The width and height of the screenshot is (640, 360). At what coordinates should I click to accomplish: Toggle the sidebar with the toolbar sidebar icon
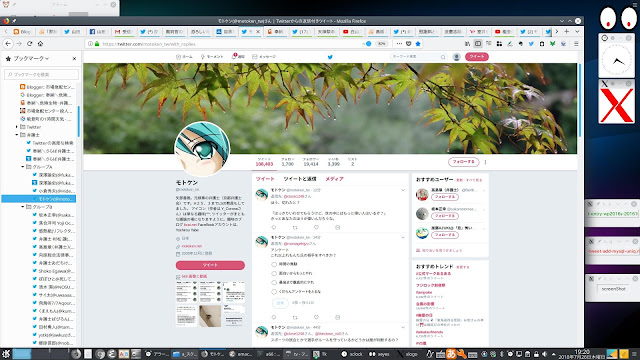click(478, 44)
